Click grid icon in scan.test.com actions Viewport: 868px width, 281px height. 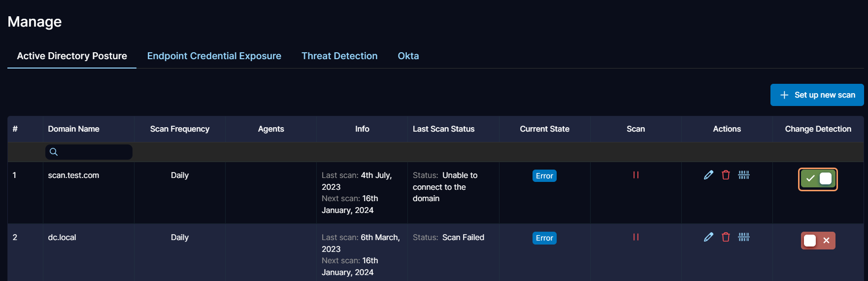[744, 175]
